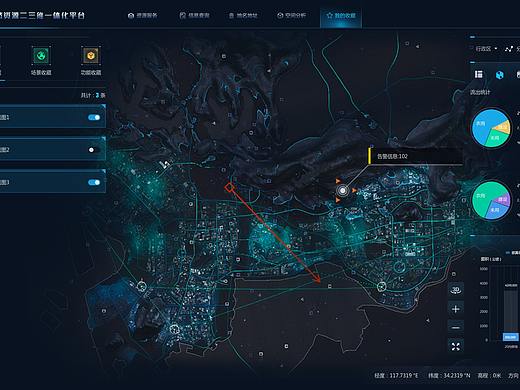Click the building icon before 地名地址
520x390 pixels.
click(231, 16)
